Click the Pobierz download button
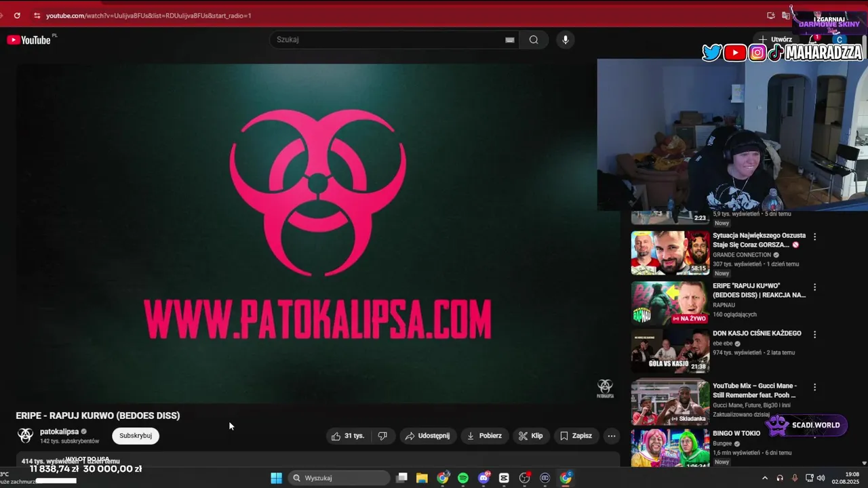Viewport: 868px width, 488px height. pos(484,436)
